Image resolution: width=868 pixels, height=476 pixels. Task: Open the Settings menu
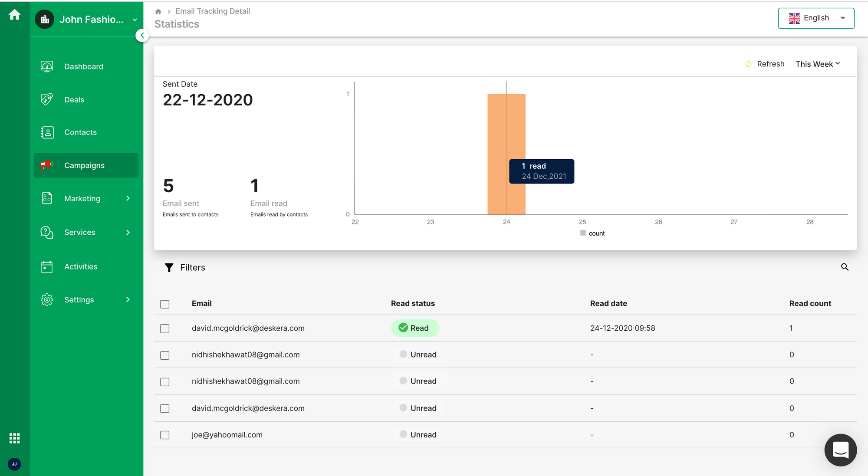point(86,299)
